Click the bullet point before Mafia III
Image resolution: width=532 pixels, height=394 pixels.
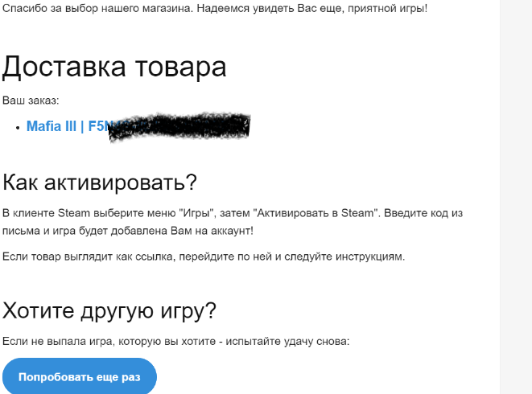pyautogui.click(x=18, y=127)
